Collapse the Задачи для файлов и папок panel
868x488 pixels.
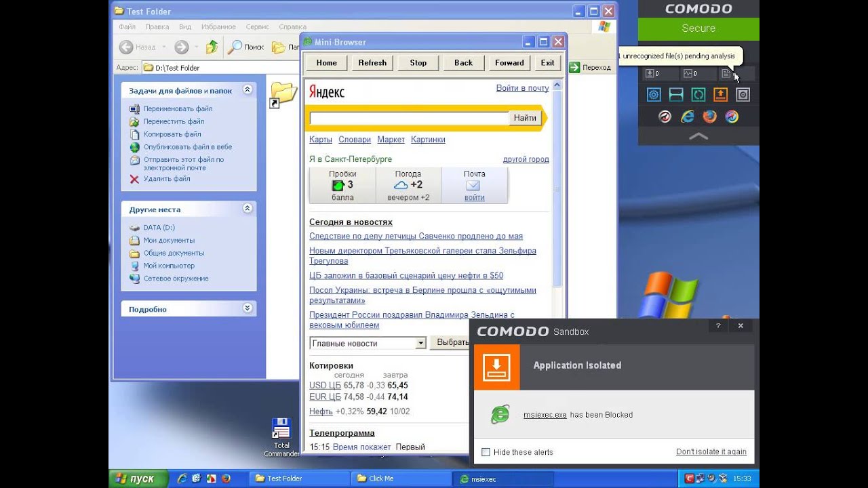coord(248,89)
